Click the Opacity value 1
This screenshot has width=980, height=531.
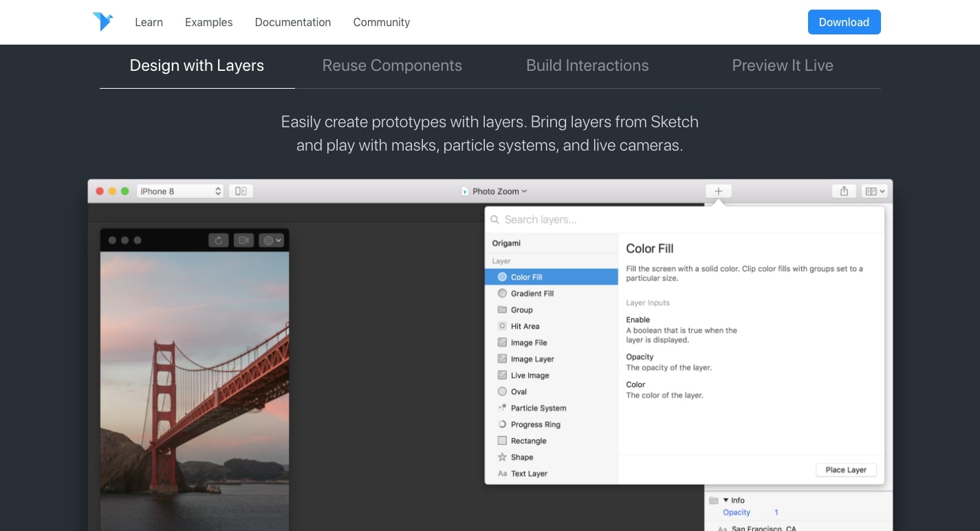coord(776,512)
